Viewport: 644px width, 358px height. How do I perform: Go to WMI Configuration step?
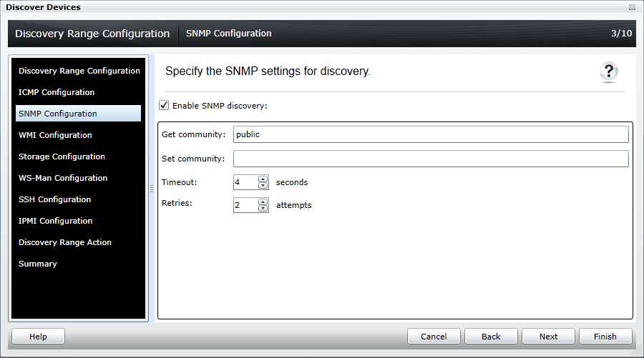(55, 135)
